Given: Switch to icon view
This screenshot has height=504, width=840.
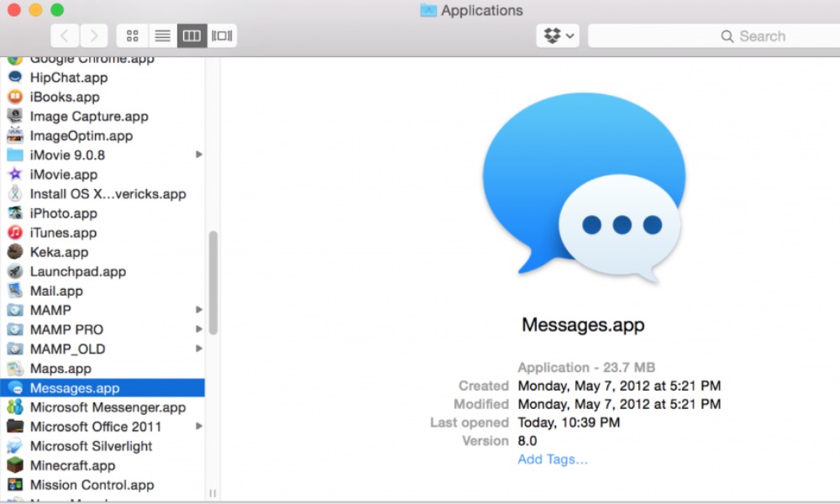Looking at the screenshot, I should point(133,36).
